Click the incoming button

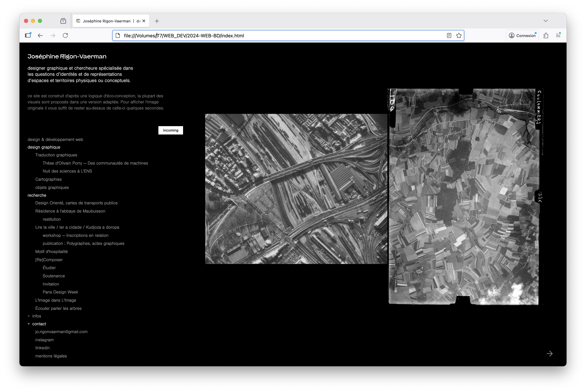(170, 130)
